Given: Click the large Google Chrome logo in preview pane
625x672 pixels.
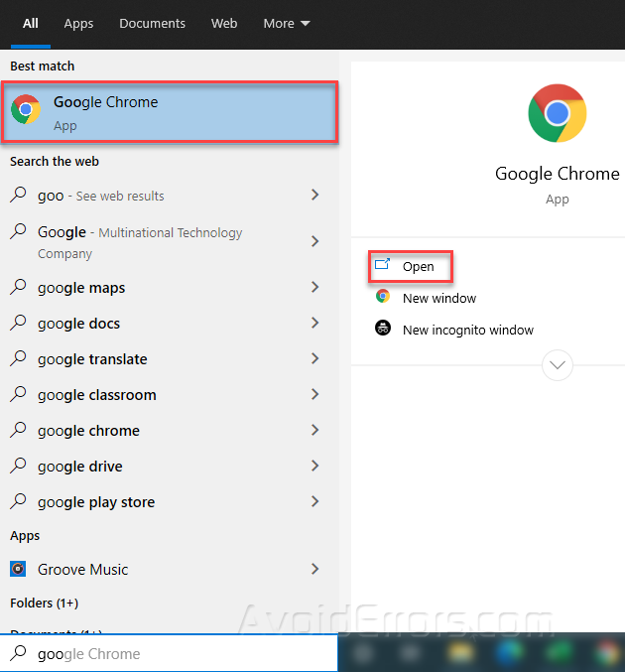Looking at the screenshot, I should click(557, 113).
